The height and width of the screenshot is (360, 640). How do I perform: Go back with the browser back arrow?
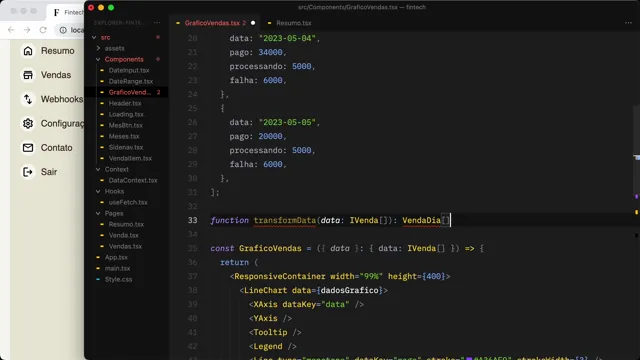point(11,30)
